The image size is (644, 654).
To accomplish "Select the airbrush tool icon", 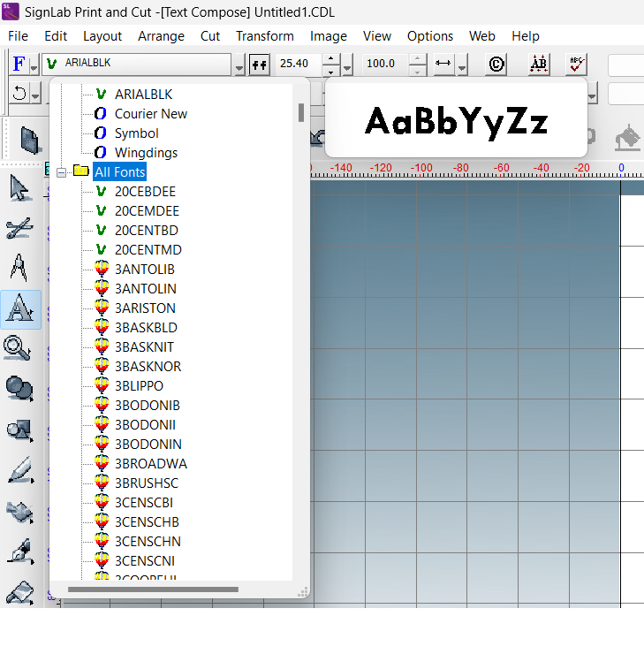I will (x=19, y=551).
